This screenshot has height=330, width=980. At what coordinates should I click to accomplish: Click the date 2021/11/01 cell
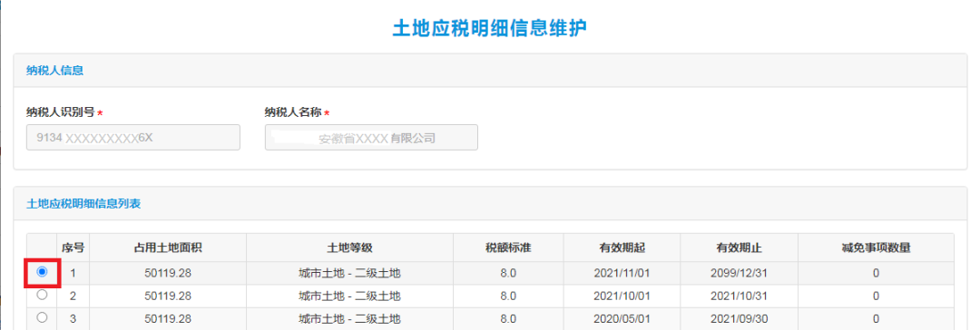tap(622, 273)
